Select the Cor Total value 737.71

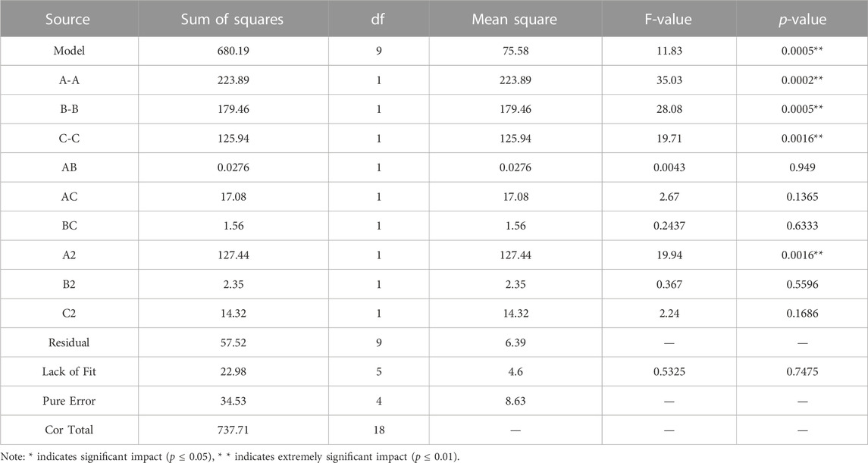coord(233,430)
